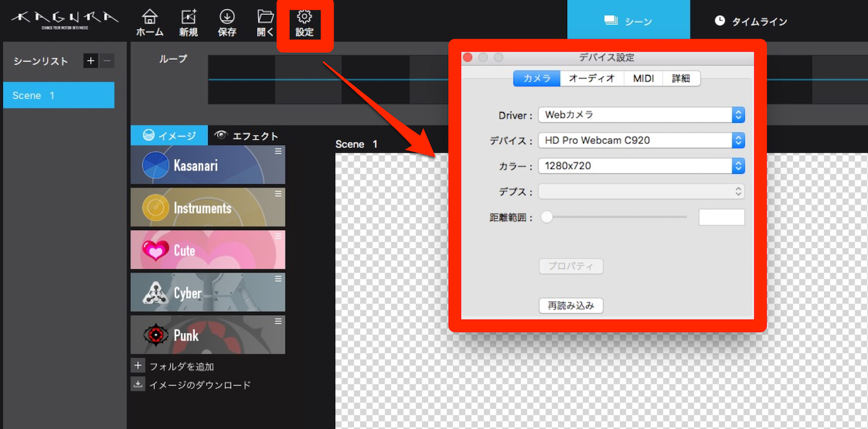Viewport: 868px width, 429px height.
Task: Open Cute folder menu handle
Action: 279,236
